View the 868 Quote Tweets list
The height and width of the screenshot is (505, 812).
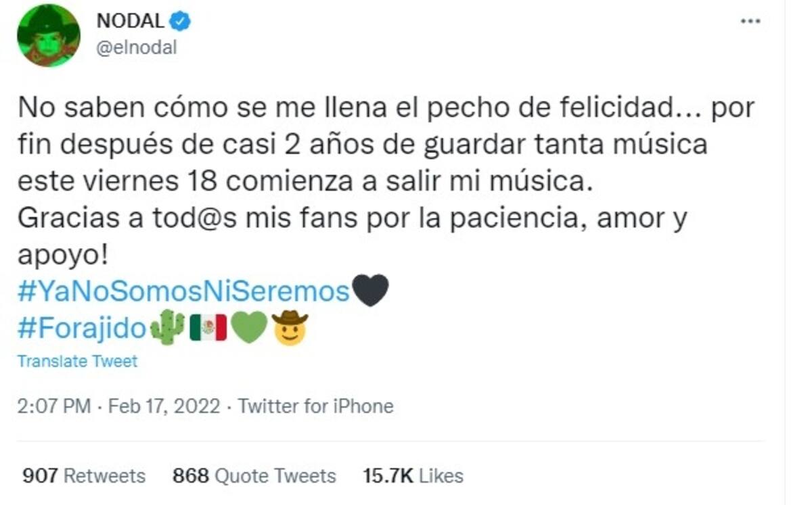[254, 476]
